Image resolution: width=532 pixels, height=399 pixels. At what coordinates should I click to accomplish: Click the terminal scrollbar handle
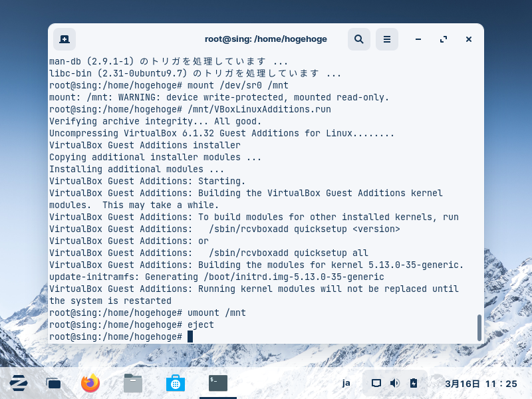point(479,327)
